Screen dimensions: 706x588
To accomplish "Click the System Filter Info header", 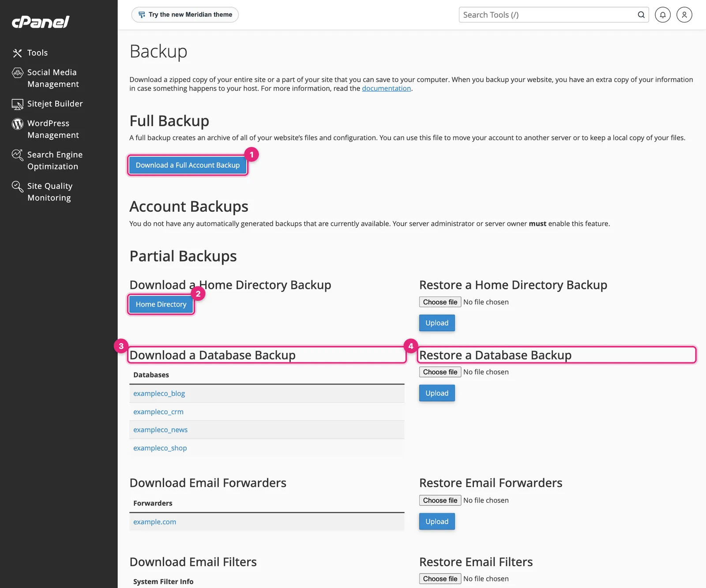I will pyautogui.click(x=163, y=581).
